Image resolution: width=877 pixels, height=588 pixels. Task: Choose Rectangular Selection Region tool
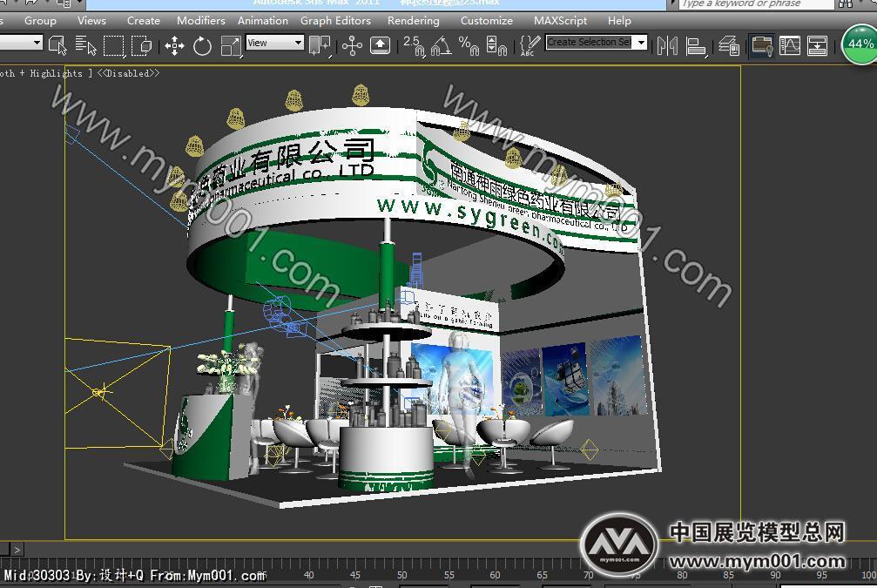pos(113,45)
